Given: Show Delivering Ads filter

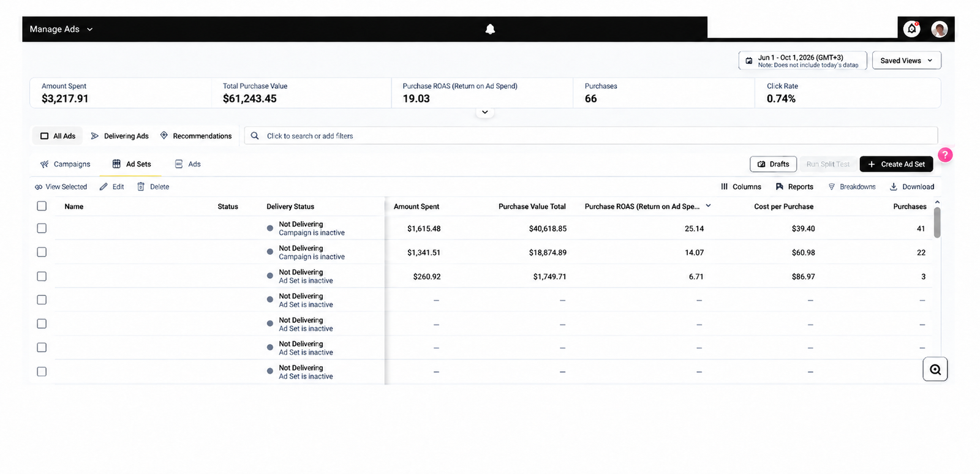Looking at the screenshot, I should [x=119, y=136].
